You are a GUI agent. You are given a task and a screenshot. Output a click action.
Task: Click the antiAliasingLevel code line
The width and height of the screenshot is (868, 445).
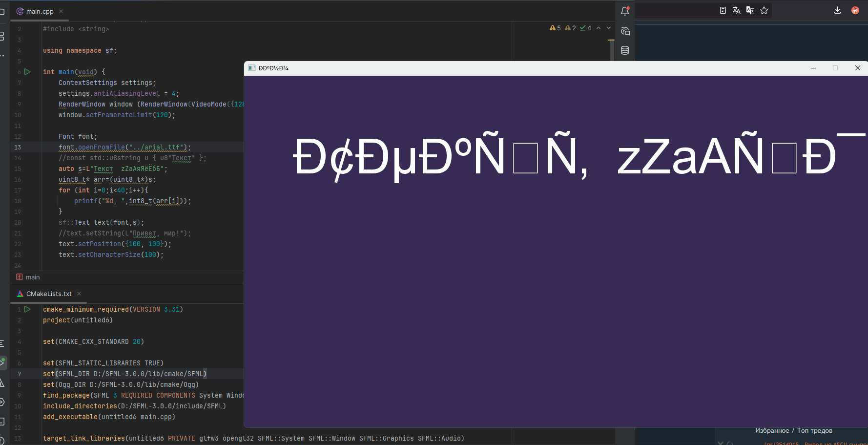[x=119, y=93]
